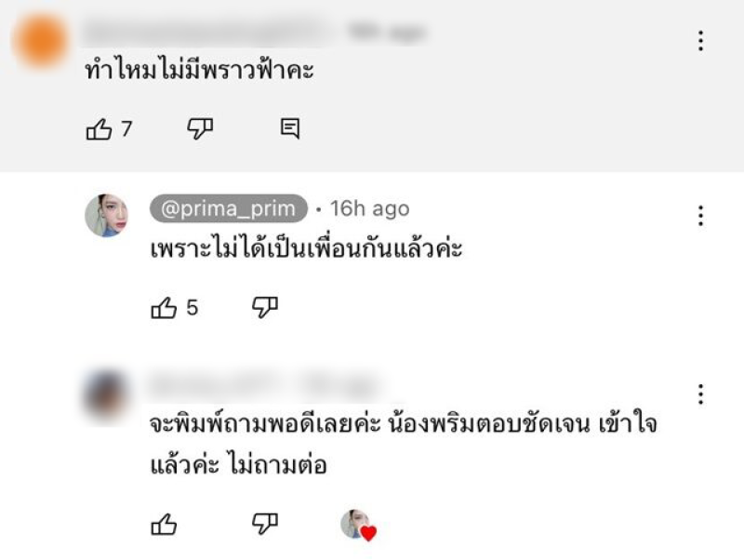
Task: Like the @prima_prim reply
Action: tap(165, 309)
